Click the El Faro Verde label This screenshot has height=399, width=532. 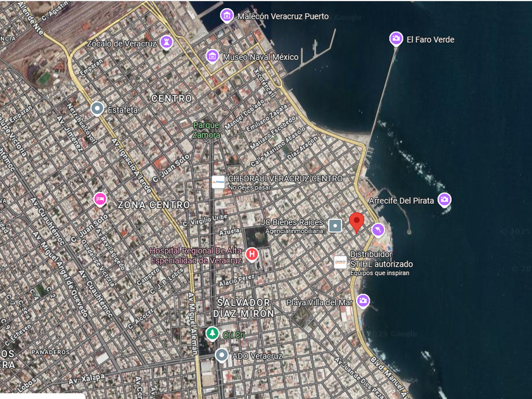[x=430, y=40]
